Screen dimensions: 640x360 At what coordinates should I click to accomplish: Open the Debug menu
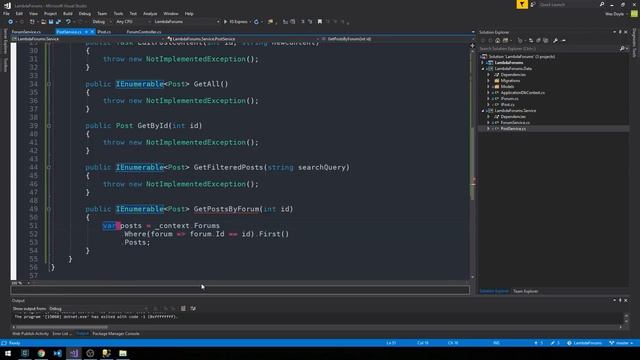pyautogui.click(x=85, y=13)
